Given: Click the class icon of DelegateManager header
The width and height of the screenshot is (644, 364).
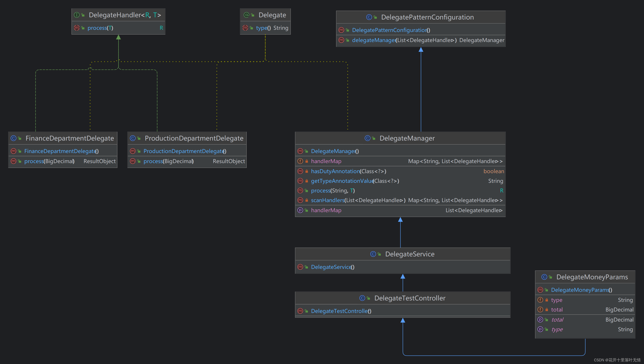Looking at the screenshot, I should tap(368, 138).
